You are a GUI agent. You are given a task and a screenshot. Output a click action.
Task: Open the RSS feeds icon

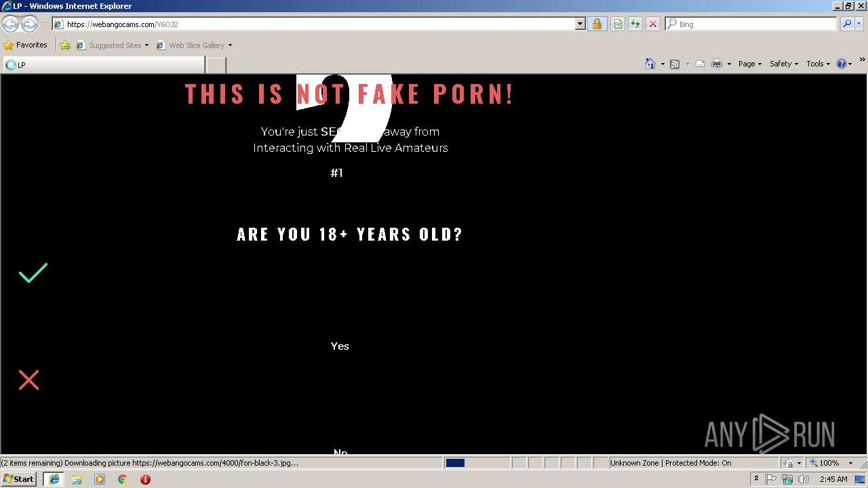pos(675,64)
